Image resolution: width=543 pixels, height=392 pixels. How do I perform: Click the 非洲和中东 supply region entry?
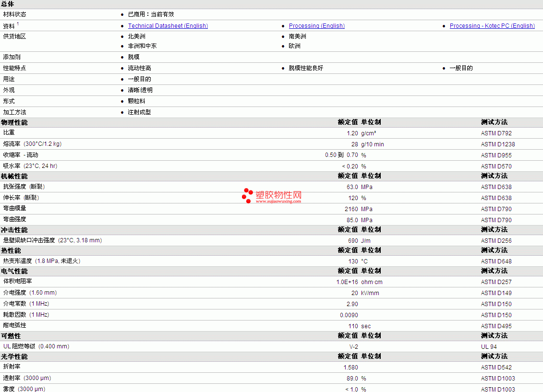coord(142,46)
